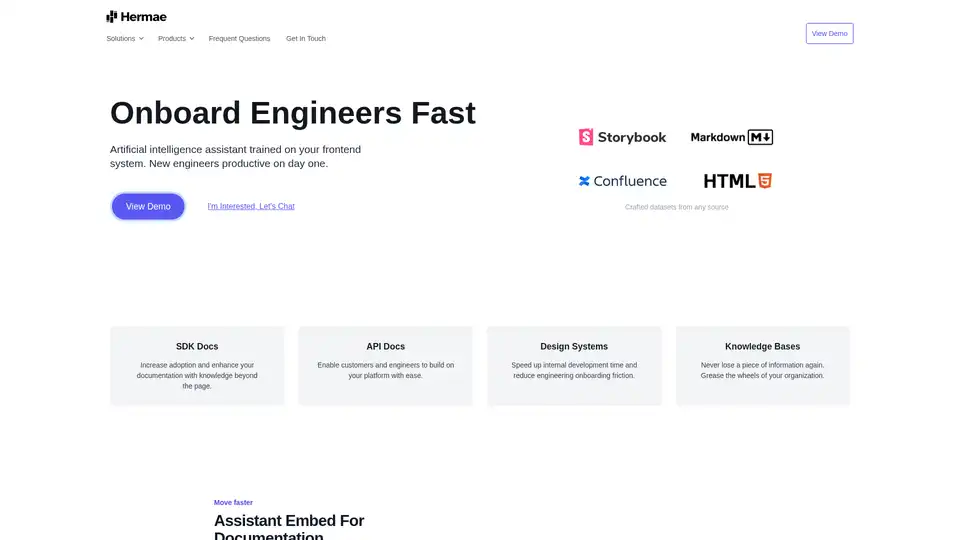This screenshot has height=540, width=960.
Task: Click the Storybook logo
Action: click(x=622, y=137)
